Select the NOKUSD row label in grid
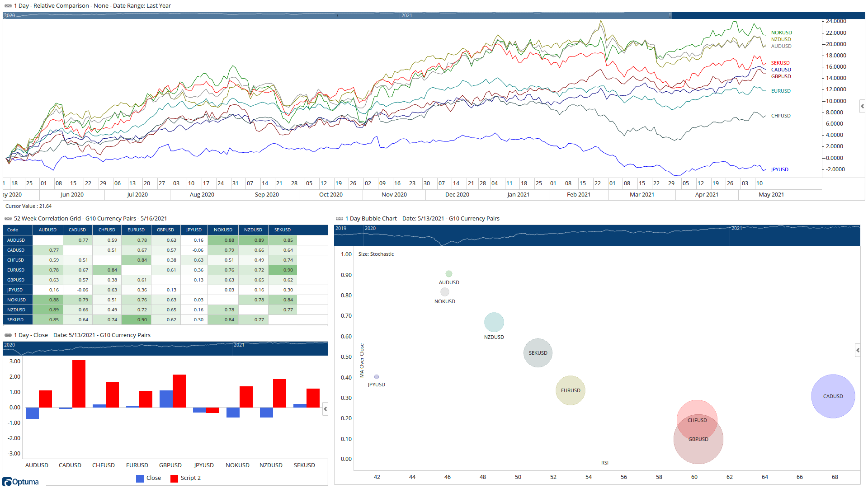Screen dimensions: 868x488 (17, 300)
